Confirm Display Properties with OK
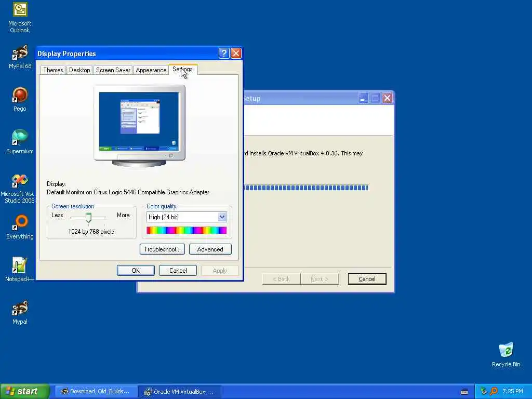The height and width of the screenshot is (399, 532). (x=136, y=270)
